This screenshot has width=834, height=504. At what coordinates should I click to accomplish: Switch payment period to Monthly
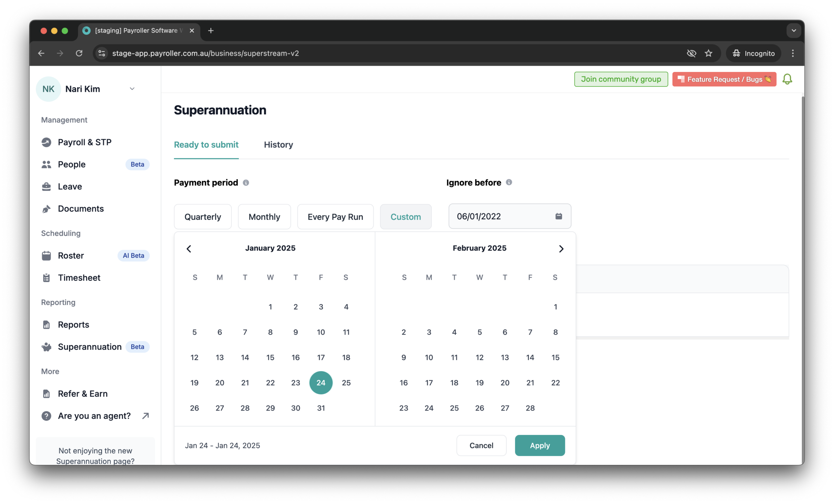tap(264, 216)
